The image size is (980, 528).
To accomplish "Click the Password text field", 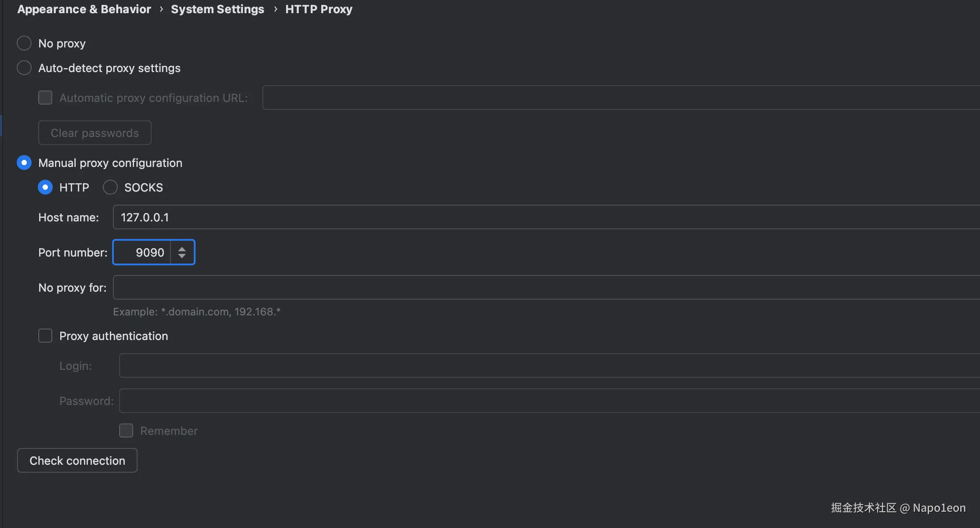I will [x=548, y=401].
